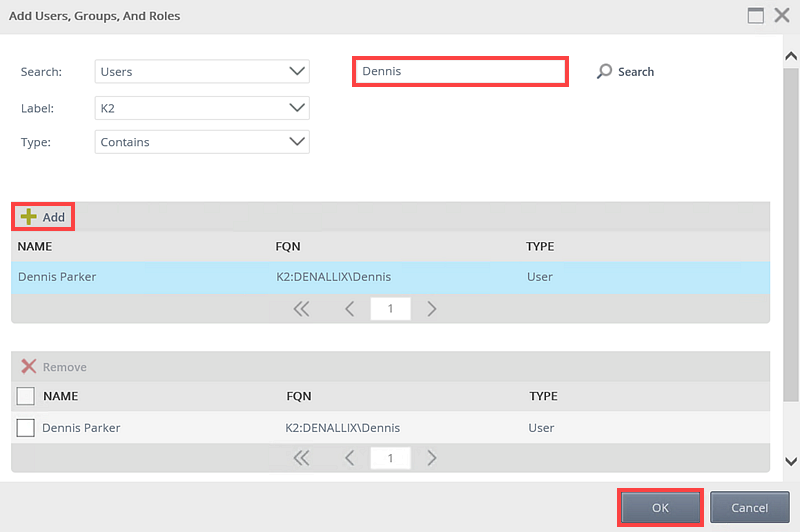Click the search text field containing Dennis

tap(460, 71)
